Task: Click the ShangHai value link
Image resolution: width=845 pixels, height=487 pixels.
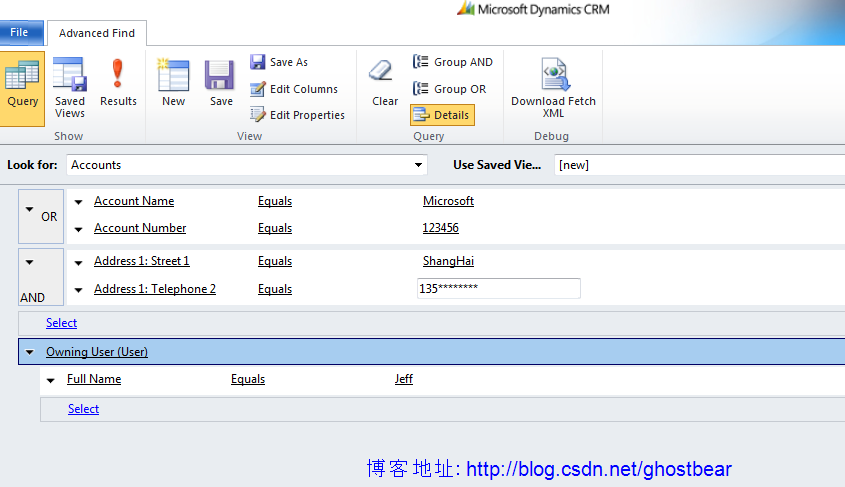Action: 448,261
